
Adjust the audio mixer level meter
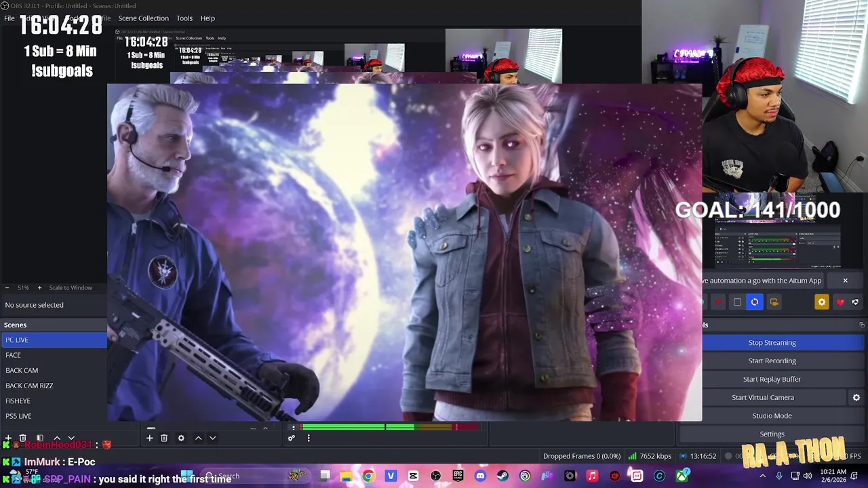tap(391, 427)
